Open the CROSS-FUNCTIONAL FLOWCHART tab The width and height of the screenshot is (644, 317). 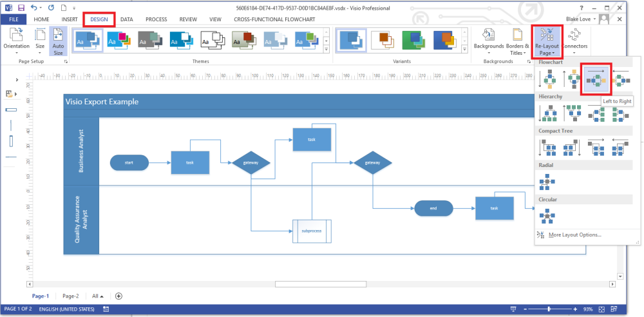(274, 19)
